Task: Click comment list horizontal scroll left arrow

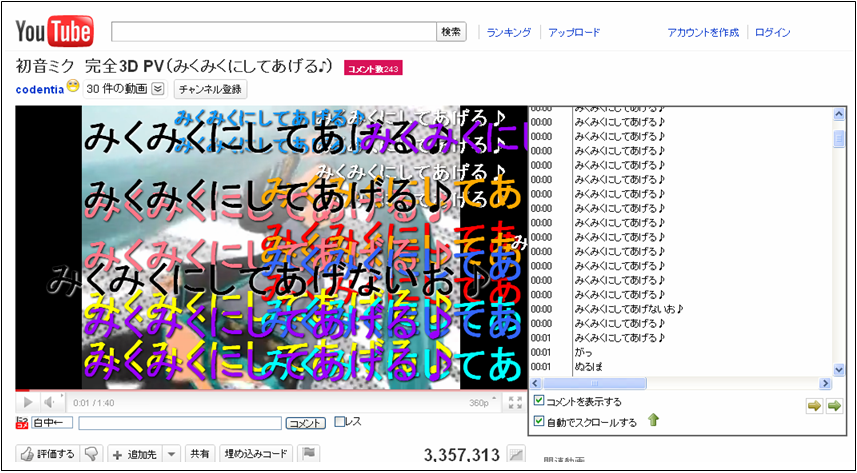Action: [x=536, y=383]
